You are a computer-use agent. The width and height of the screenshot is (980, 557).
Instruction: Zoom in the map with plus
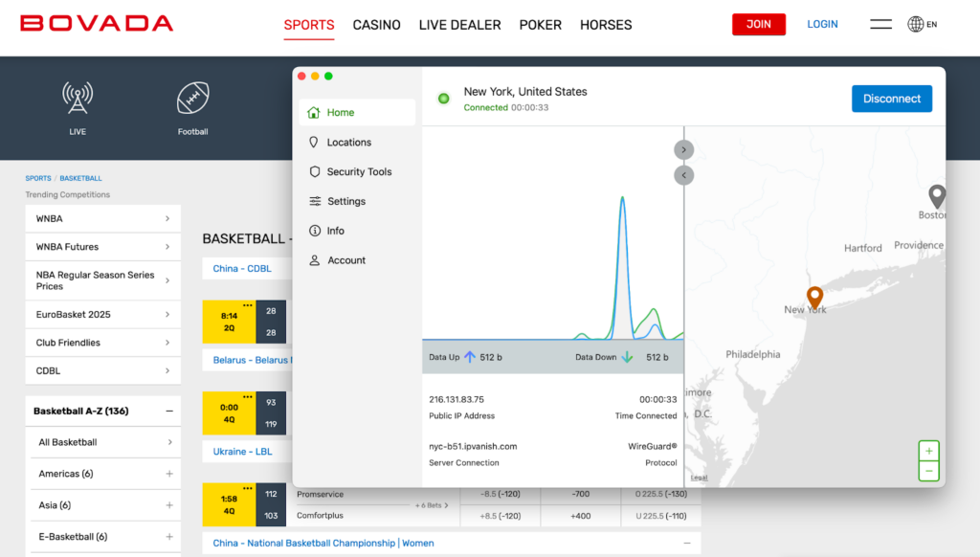(928, 451)
